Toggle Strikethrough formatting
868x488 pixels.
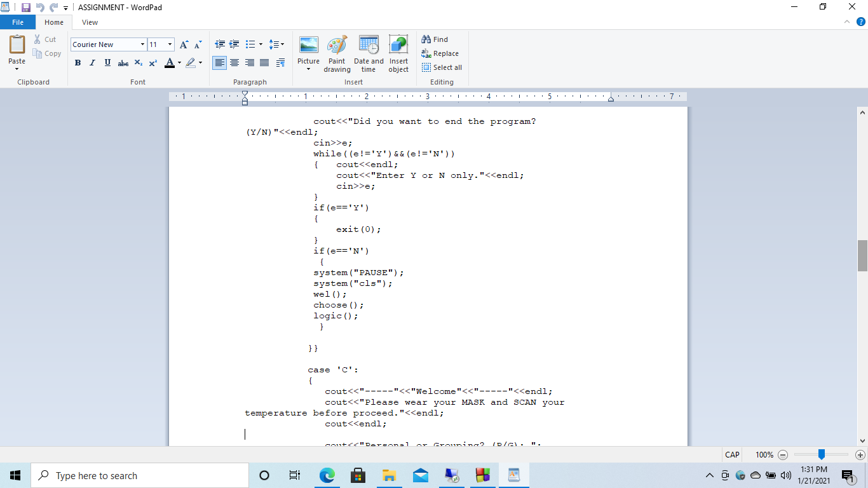tap(123, 63)
